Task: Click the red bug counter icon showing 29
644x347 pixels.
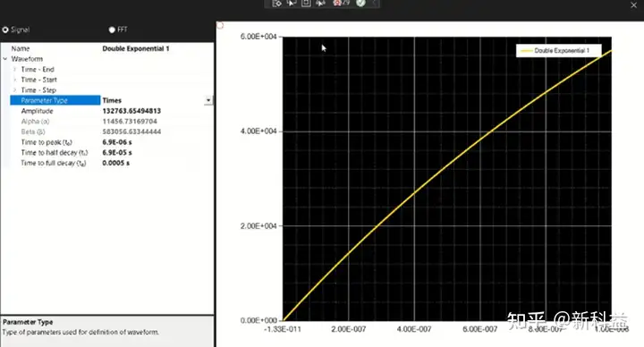Action: click(x=341, y=4)
